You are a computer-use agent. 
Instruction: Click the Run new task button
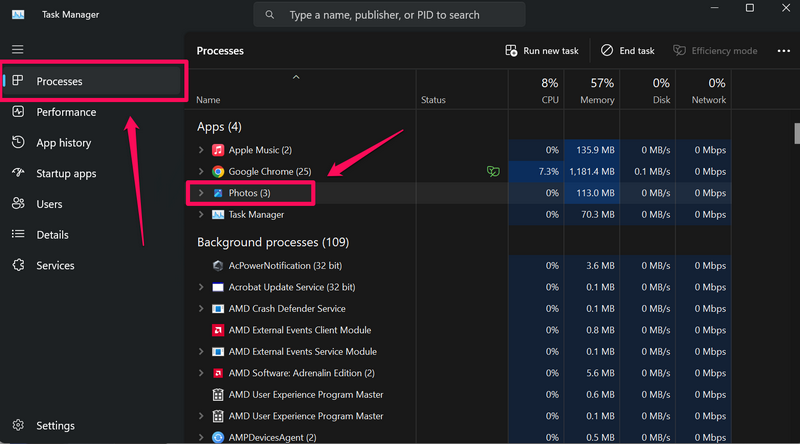541,51
